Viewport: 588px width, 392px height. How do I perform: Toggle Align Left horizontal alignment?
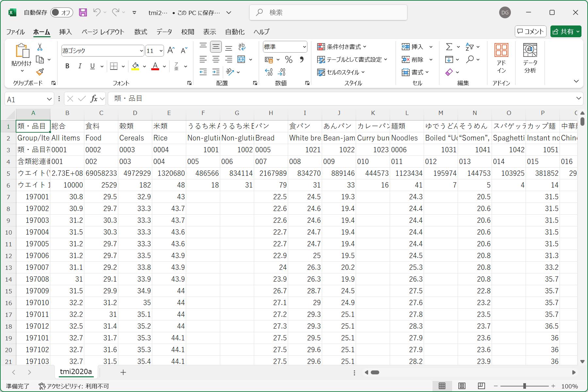[x=203, y=59]
